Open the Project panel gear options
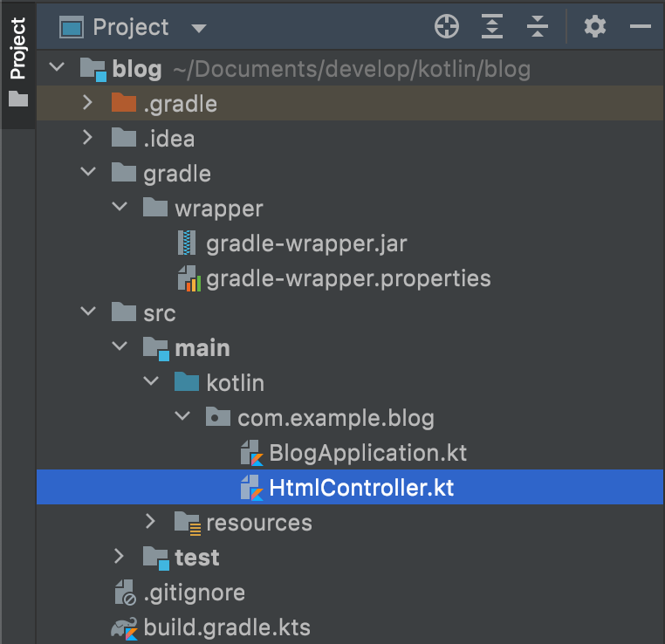 (x=595, y=26)
